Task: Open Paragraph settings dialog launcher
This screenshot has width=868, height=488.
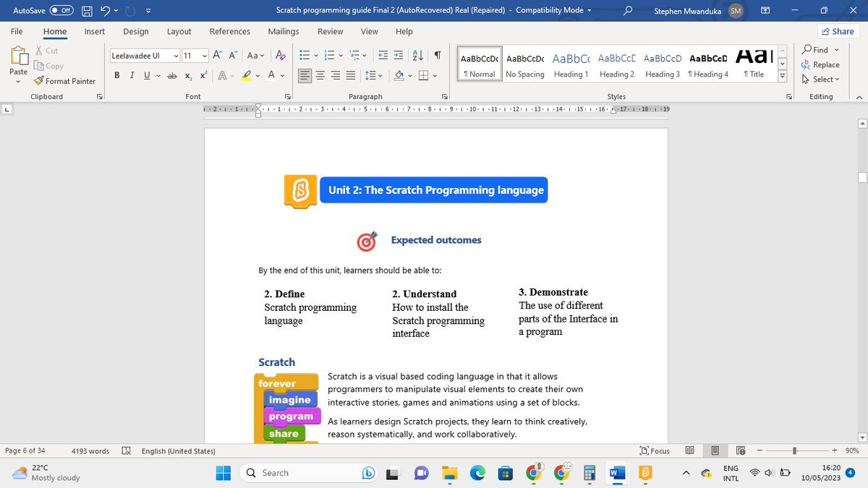Action: (x=446, y=96)
